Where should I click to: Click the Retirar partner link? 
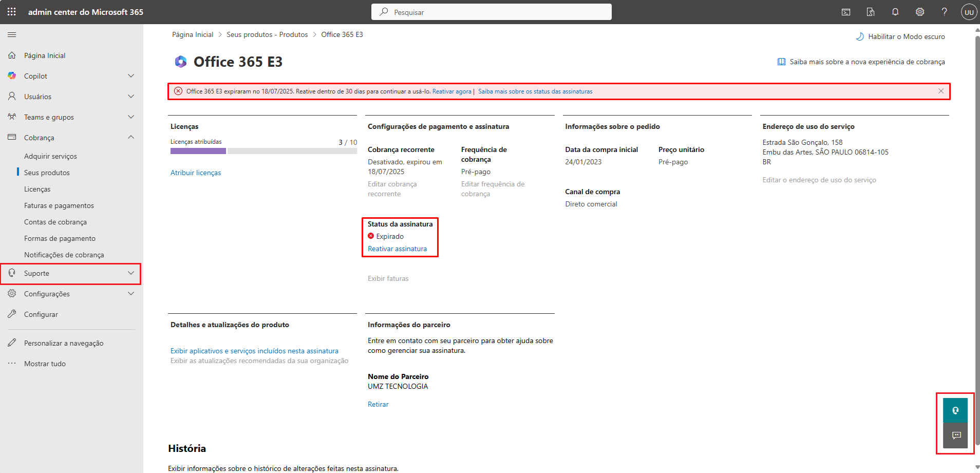click(378, 404)
